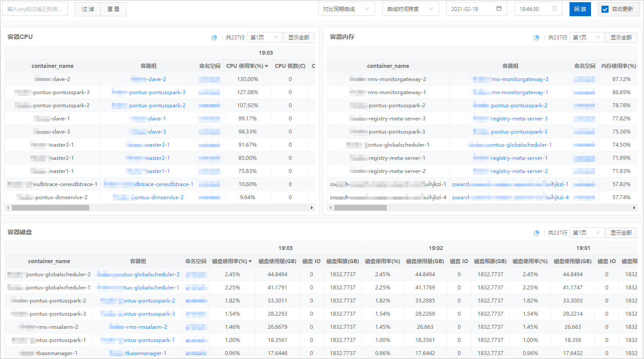Open rms-monitorgateway-2 link in memory table
The height and width of the screenshot is (359, 644).
point(511,79)
